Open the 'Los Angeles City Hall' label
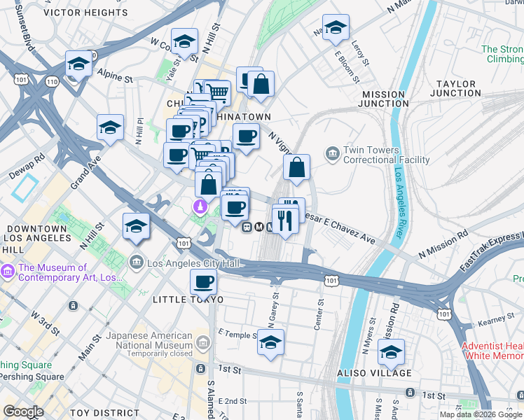524x420 pixels. tap(193, 263)
